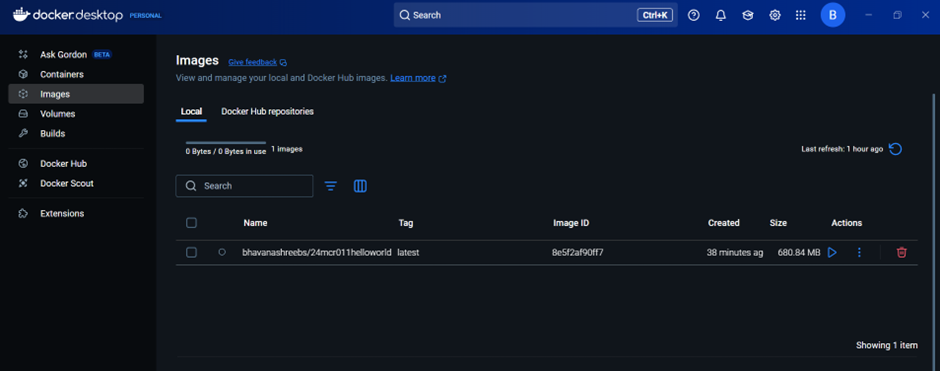940x371 pixels.
Task: Open the help question mark icon
Action: tap(694, 16)
